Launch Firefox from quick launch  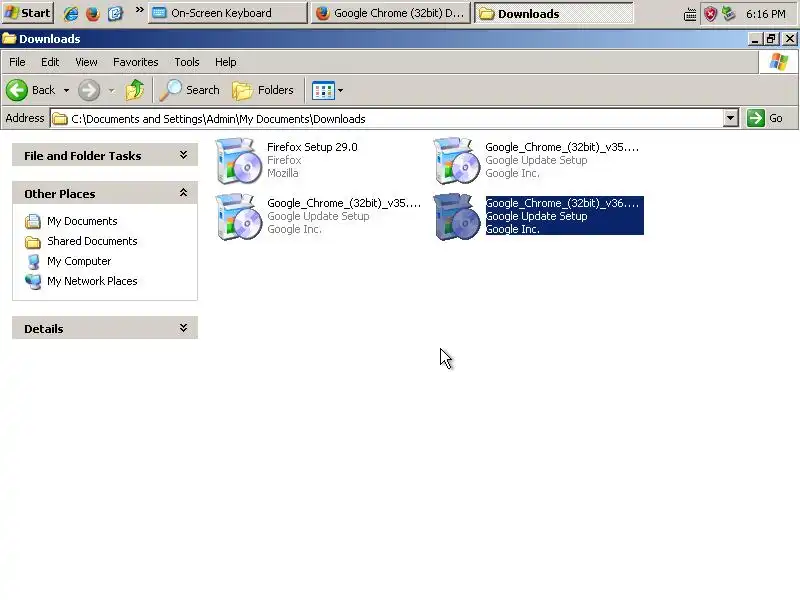(x=93, y=13)
